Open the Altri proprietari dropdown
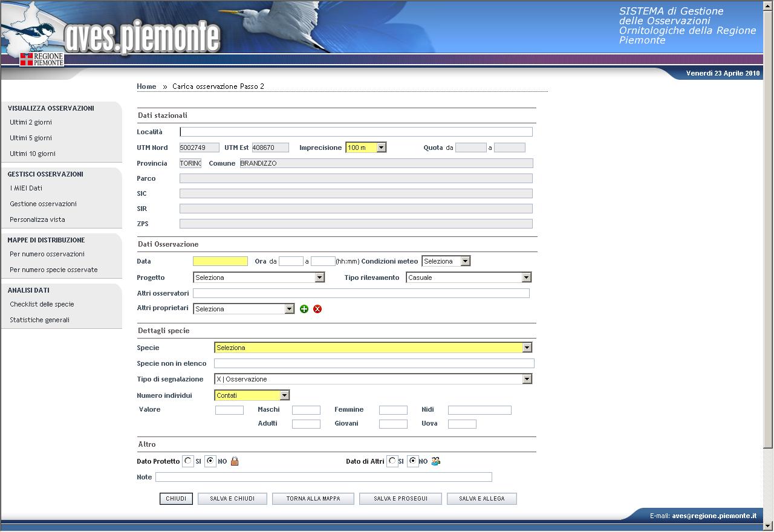Image resolution: width=774 pixels, height=532 pixels. click(244, 309)
